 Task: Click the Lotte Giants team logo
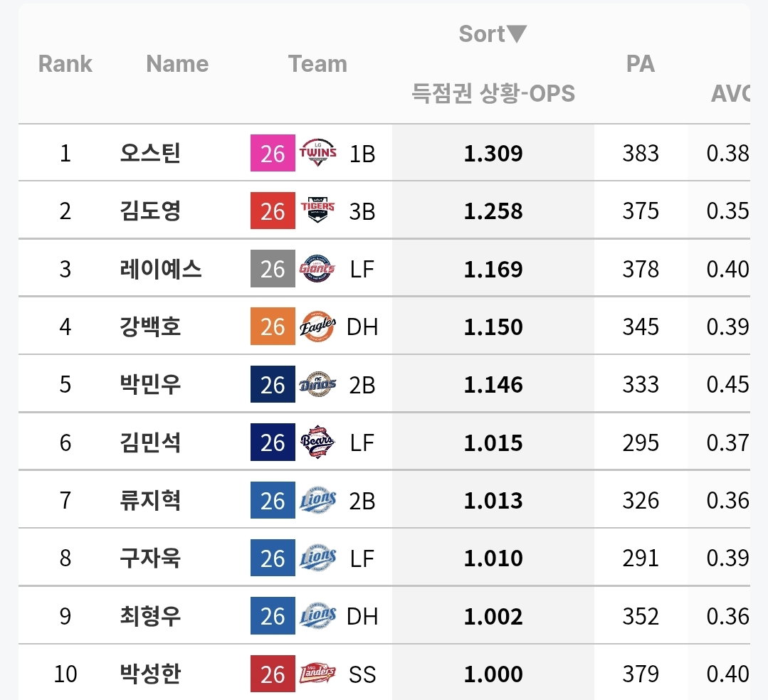pos(317,269)
